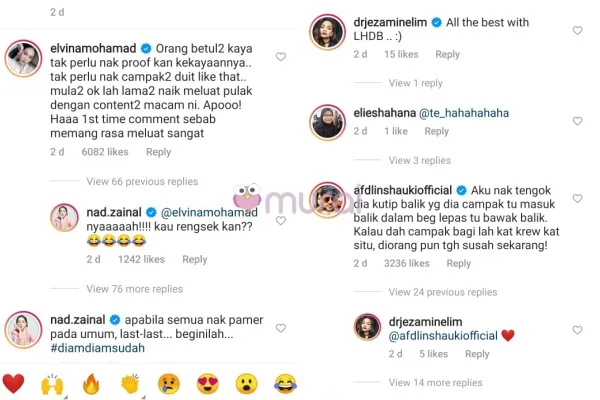Tap the fire emoji reaction
Screen dimensions: 600x400
[91, 384]
